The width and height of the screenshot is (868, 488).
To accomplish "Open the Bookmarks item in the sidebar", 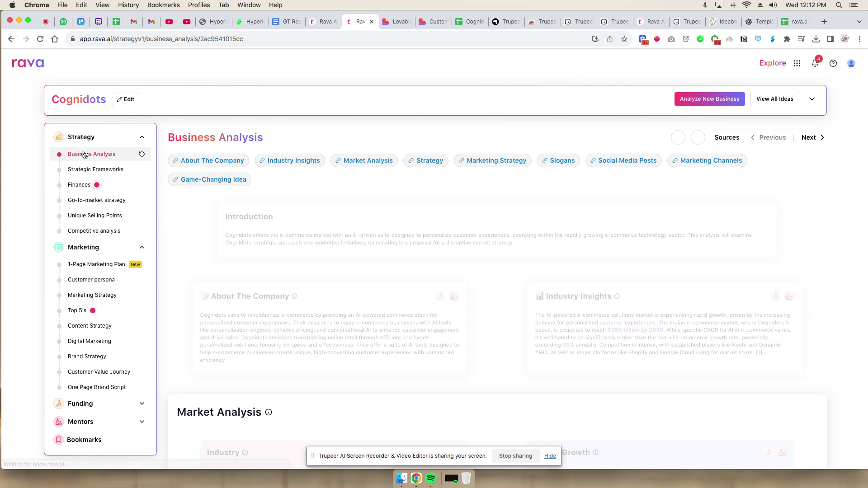I will pos(84,439).
